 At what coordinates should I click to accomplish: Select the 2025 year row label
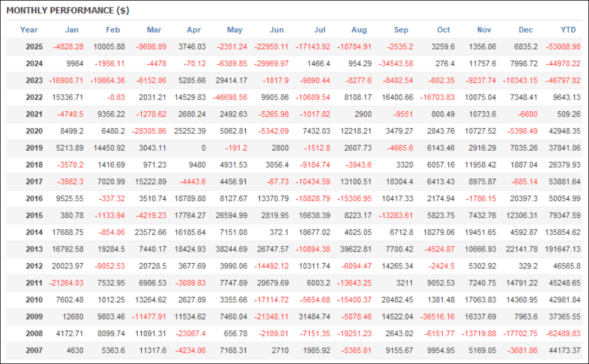coord(35,47)
